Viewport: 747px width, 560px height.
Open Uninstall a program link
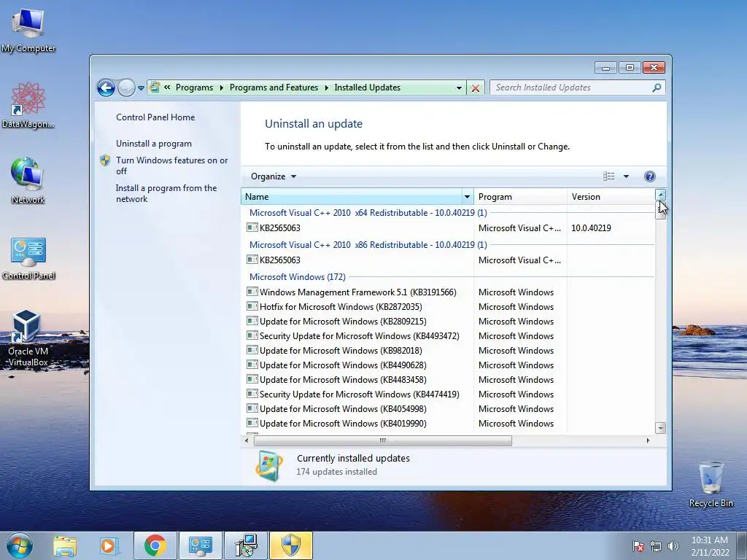point(154,144)
